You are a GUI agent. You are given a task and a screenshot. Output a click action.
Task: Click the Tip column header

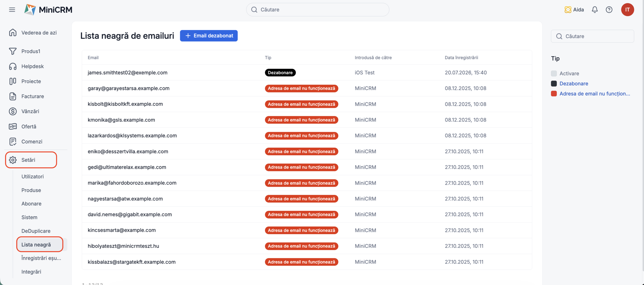(x=268, y=57)
